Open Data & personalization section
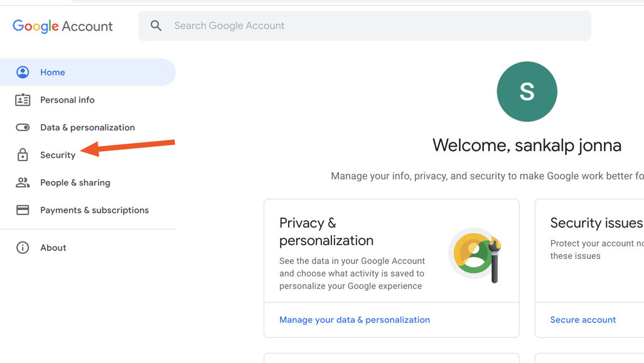Image resolution: width=644 pixels, height=363 pixels. pos(87,127)
